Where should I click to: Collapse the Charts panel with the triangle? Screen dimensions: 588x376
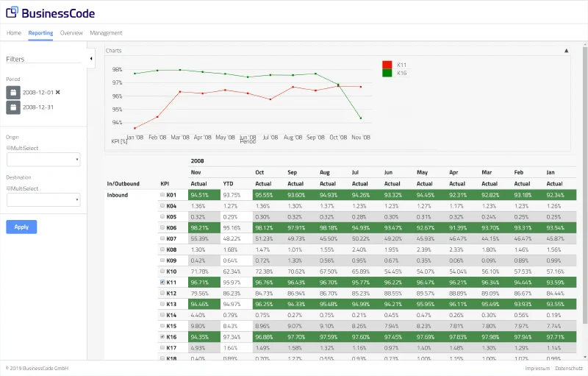[x=566, y=51]
